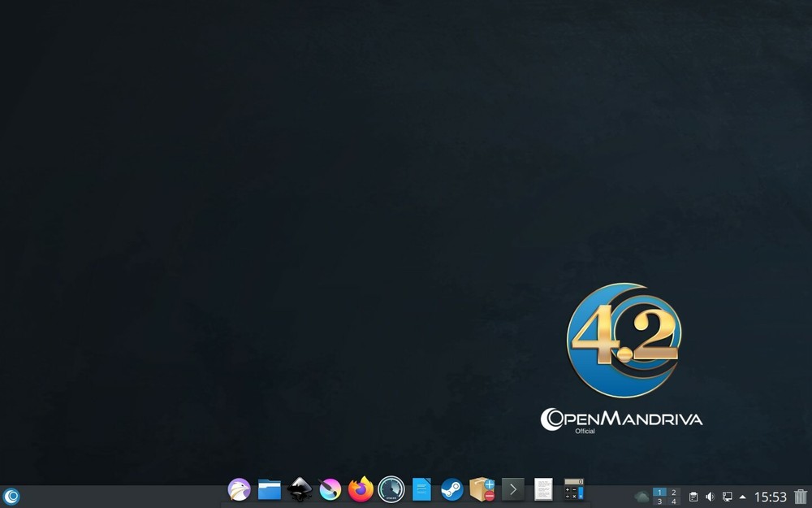Open the calculator app
812x508 pixels.
573,491
